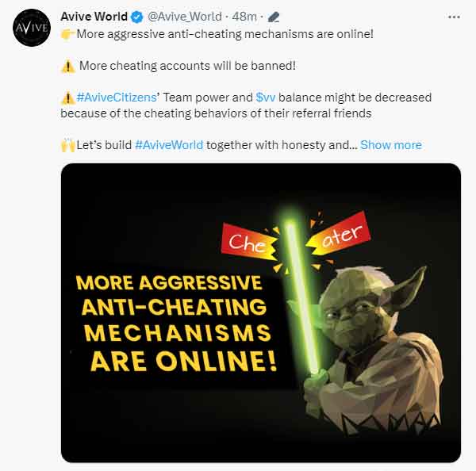Click the pointing hand emoji
Viewport: 476px width, 471px height.
(x=67, y=34)
